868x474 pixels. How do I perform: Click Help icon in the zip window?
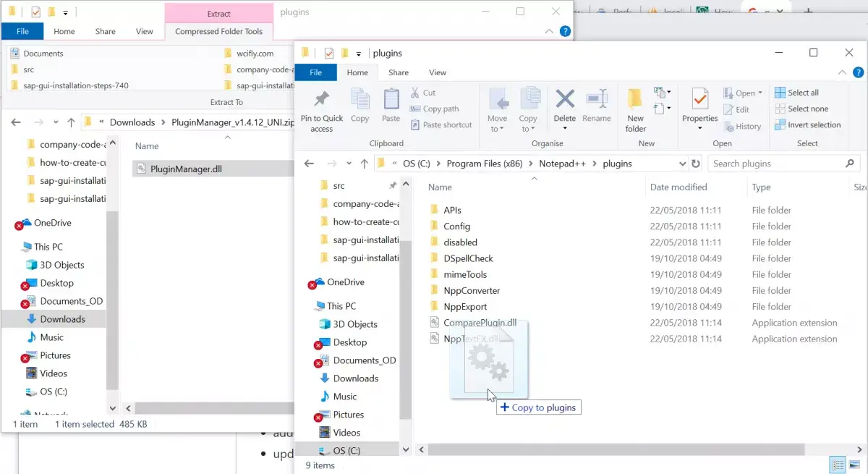pyautogui.click(x=565, y=31)
